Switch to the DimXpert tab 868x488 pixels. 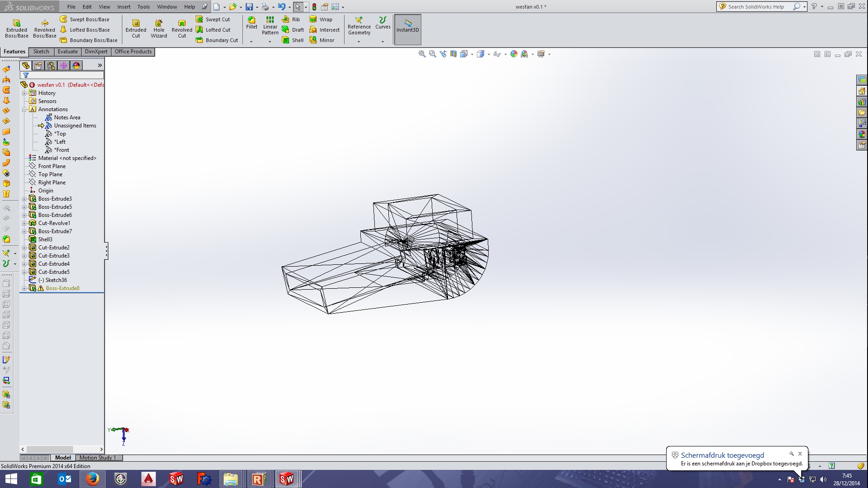click(96, 52)
